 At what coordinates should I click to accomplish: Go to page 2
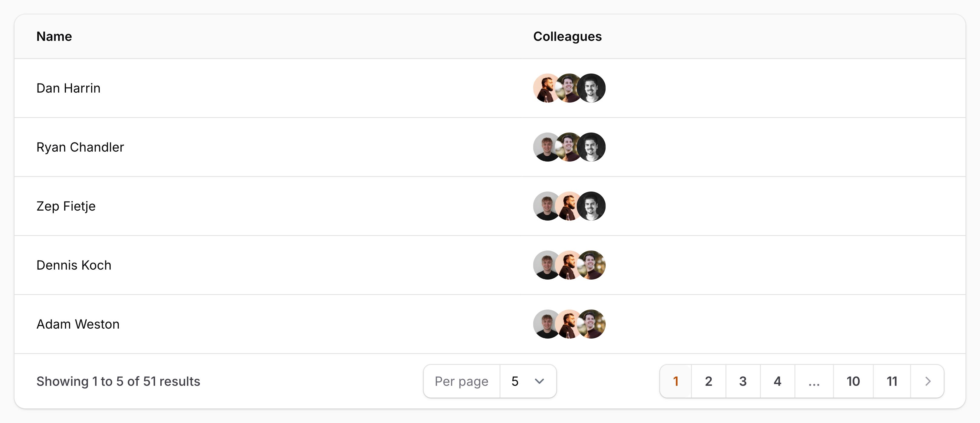coord(708,381)
